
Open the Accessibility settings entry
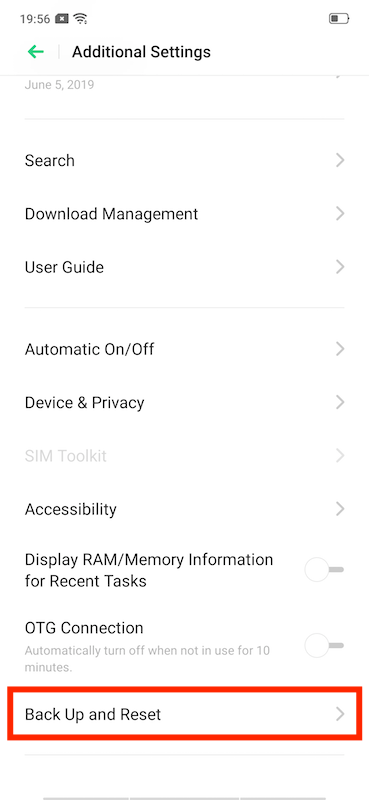[184, 509]
